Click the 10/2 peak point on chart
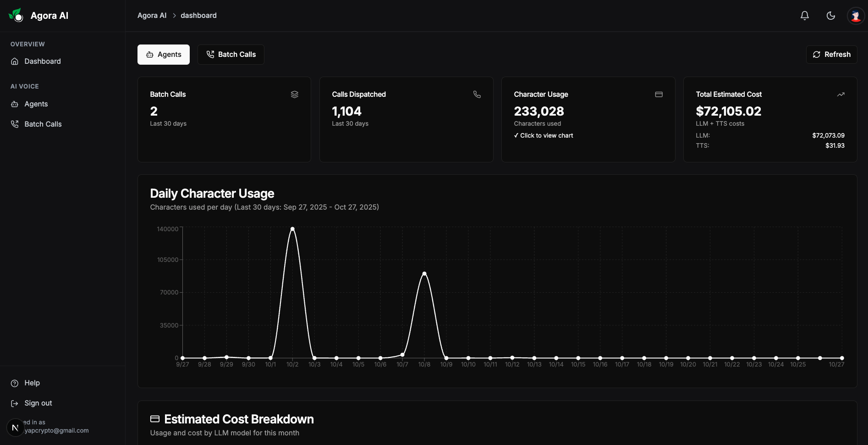 coord(292,229)
